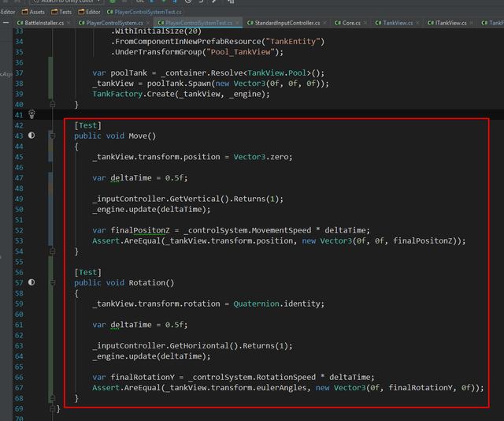Click the Tests folder breadcrumb

61,12
